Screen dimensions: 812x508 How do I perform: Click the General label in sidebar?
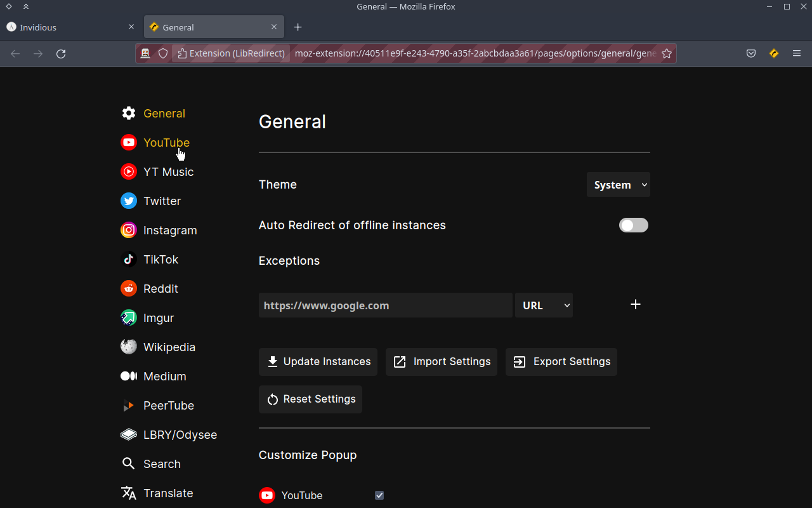(x=164, y=113)
